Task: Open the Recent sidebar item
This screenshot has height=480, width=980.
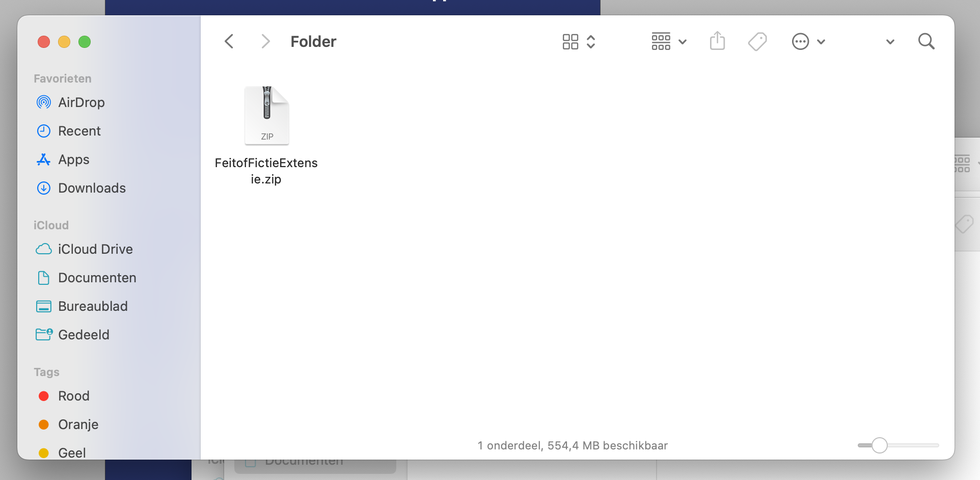Action: [x=79, y=131]
